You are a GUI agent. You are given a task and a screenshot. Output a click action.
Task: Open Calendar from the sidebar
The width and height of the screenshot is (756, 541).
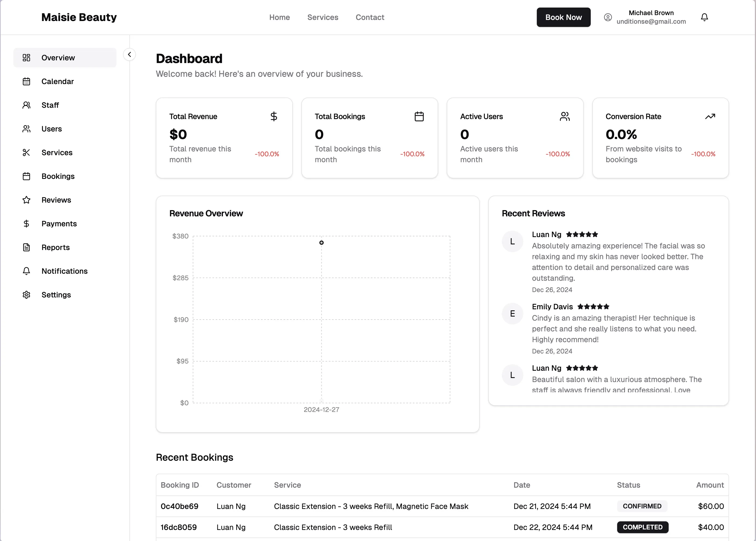click(57, 81)
